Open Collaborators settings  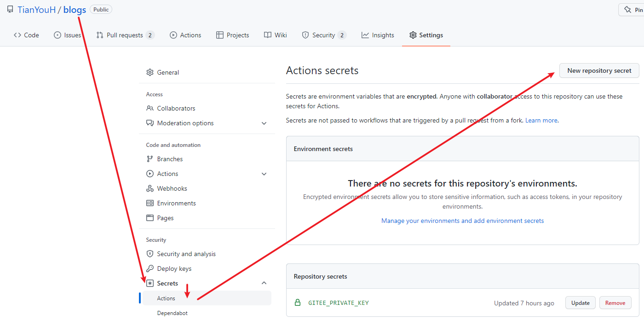coord(207,108)
